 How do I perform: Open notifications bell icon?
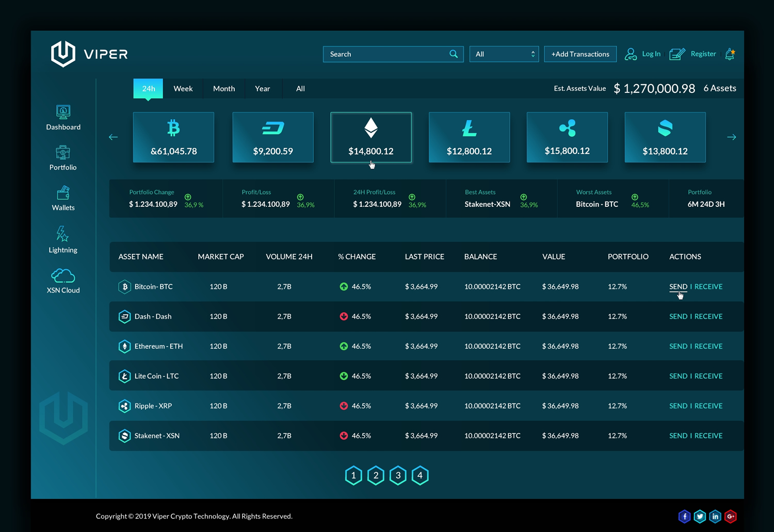tap(730, 54)
